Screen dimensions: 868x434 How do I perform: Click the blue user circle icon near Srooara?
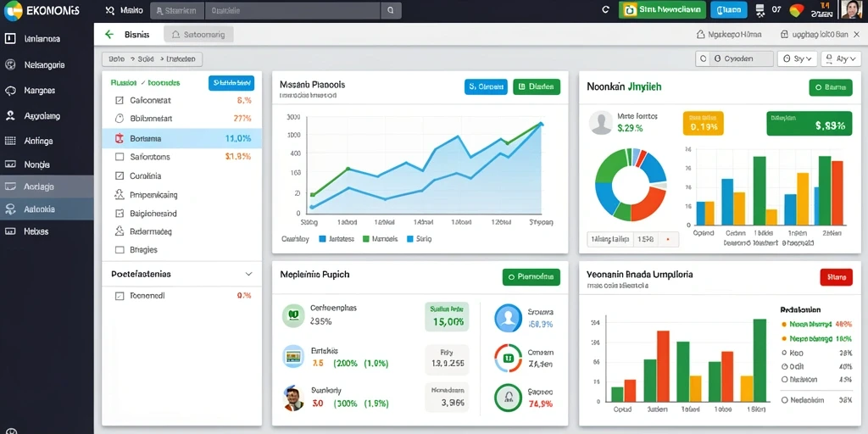pyautogui.click(x=508, y=318)
